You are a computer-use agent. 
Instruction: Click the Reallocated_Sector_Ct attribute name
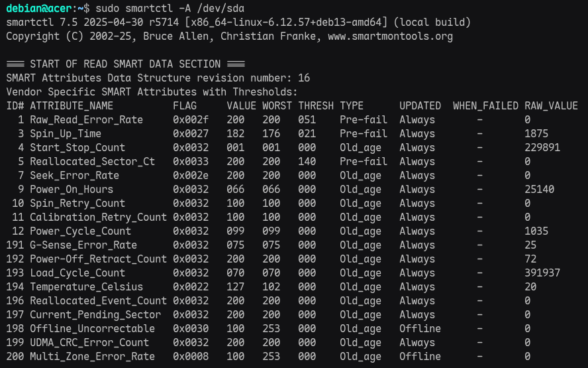[92, 162]
